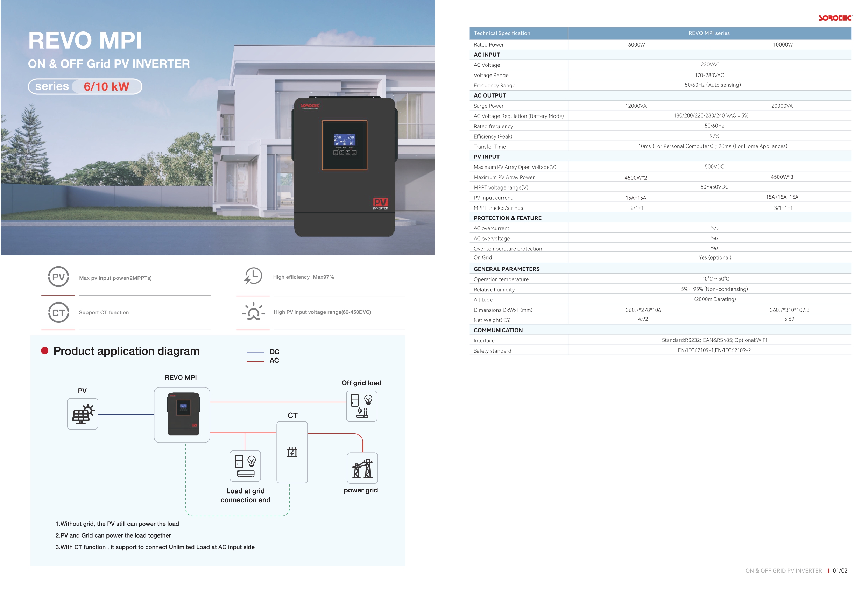
Task: Click the Load at grid connection end icon
Action: point(245,467)
